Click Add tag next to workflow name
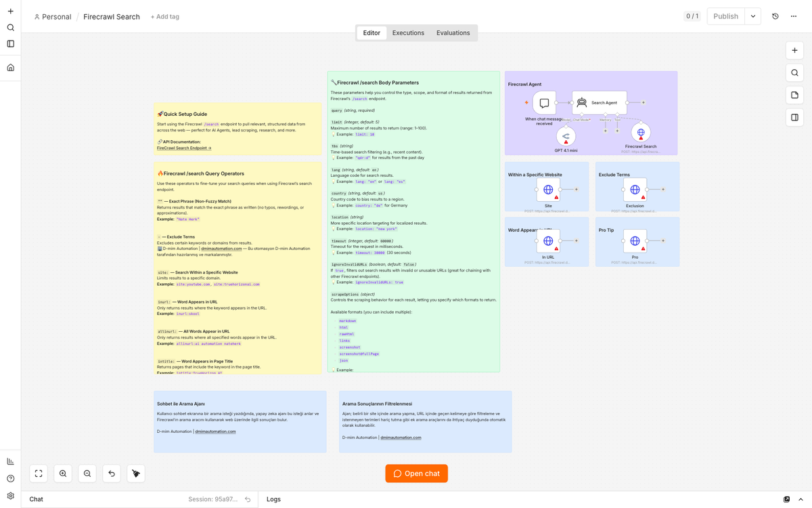The width and height of the screenshot is (812, 508). pyautogui.click(x=164, y=17)
